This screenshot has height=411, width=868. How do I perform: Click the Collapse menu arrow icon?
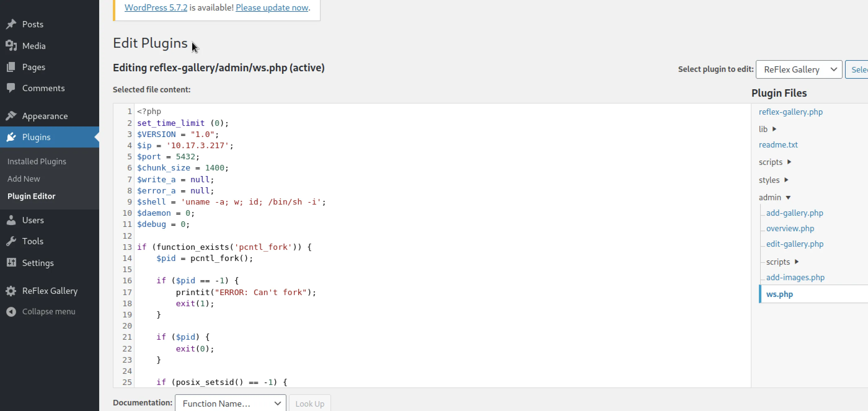(x=11, y=312)
